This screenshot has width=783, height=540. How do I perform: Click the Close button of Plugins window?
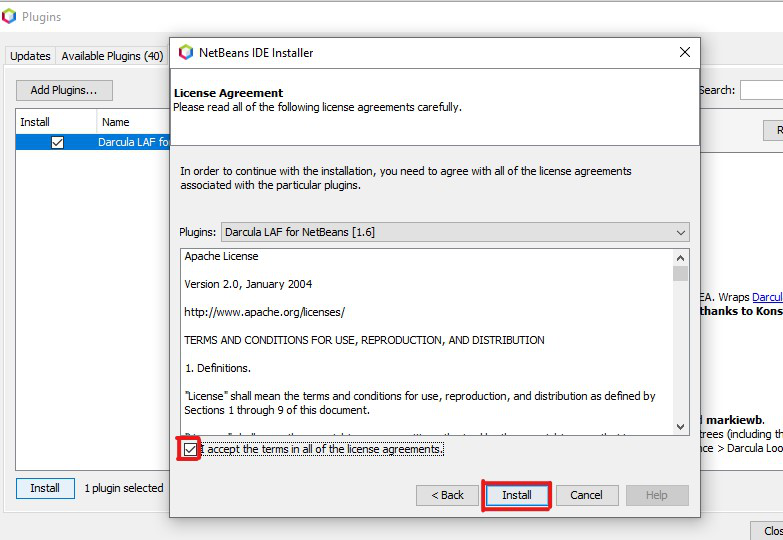[767, 531]
